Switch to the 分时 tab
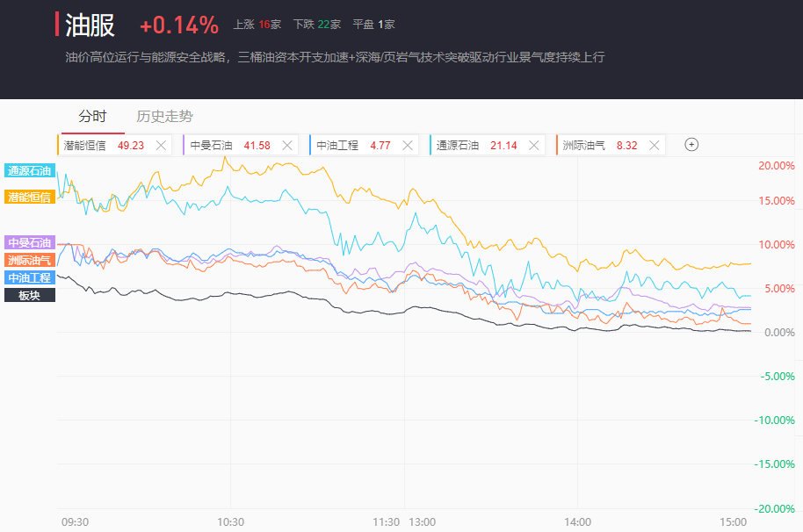This screenshot has height=532, width=803. pos(92,116)
